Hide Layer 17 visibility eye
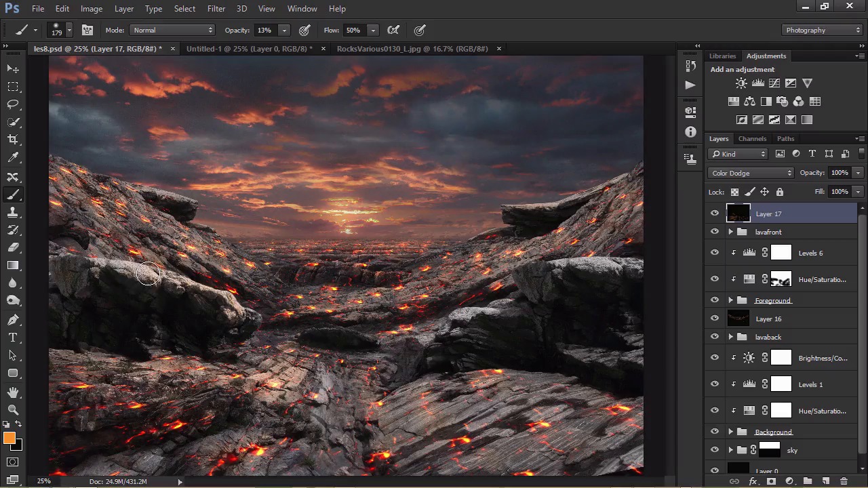868x488 pixels. (x=715, y=213)
